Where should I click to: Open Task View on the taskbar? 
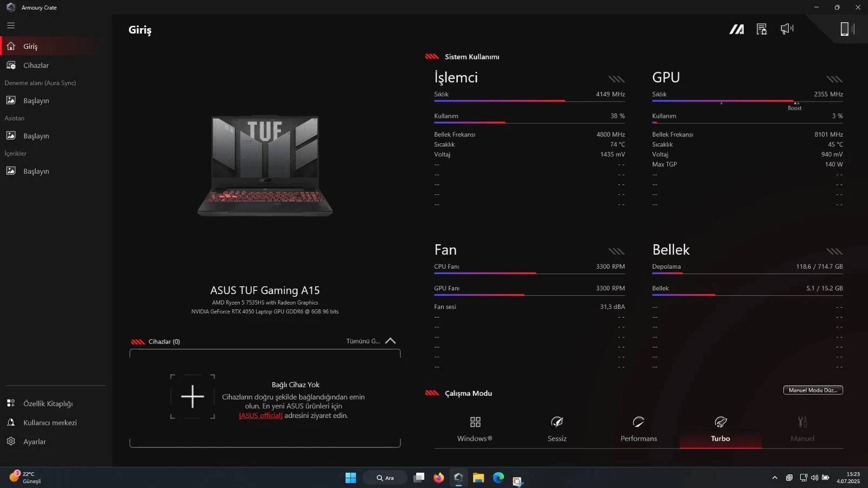pos(419,478)
